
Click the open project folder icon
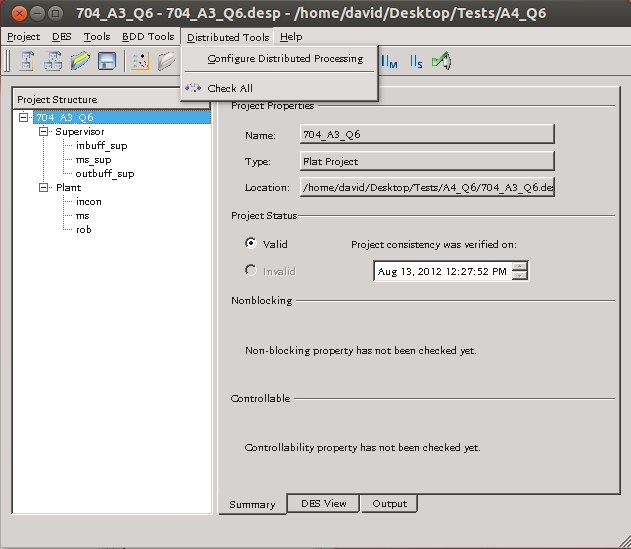click(x=80, y=62)
